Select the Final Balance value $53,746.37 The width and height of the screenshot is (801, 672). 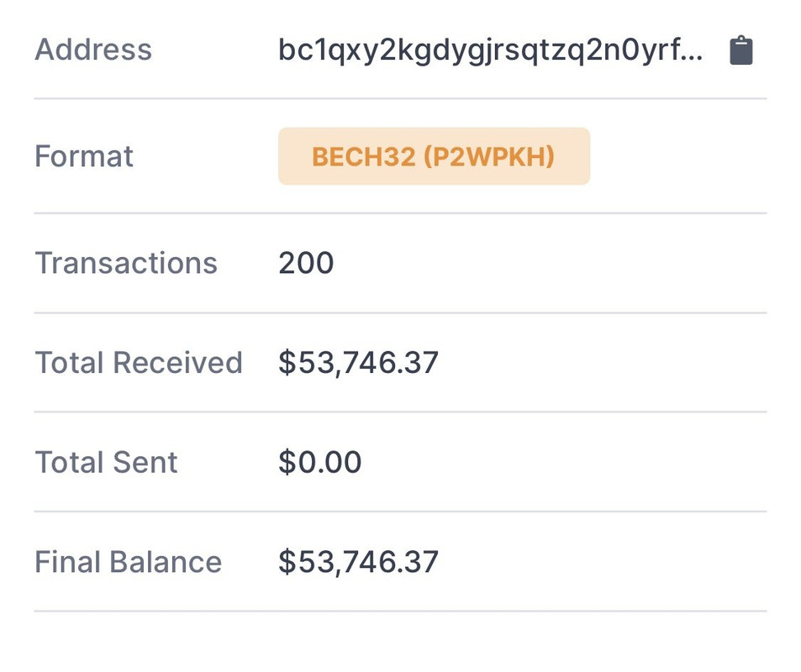(x=358, y=562)
